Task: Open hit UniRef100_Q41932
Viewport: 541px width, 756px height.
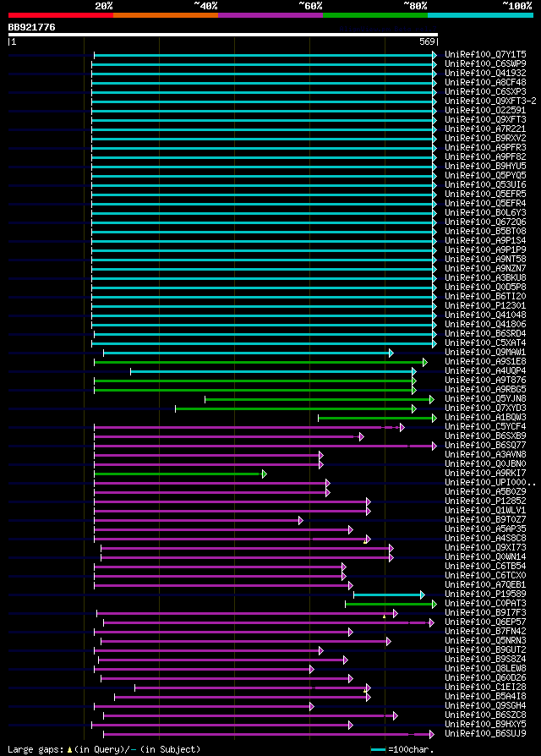Action: click(x=485, y=74)
